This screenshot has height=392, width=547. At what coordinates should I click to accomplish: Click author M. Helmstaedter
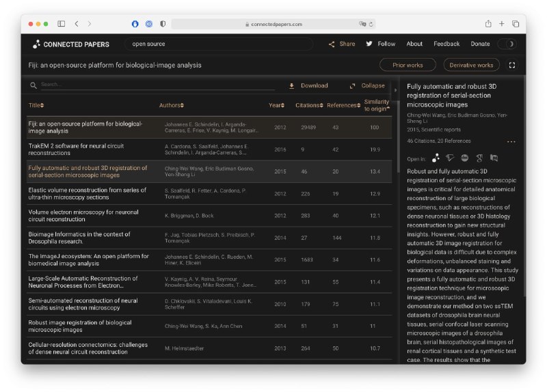coord(184,348)
